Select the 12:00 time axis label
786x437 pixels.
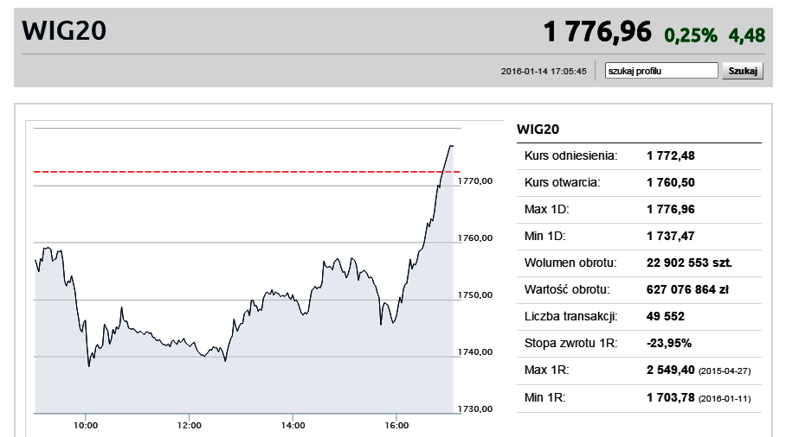pos(189,425)
